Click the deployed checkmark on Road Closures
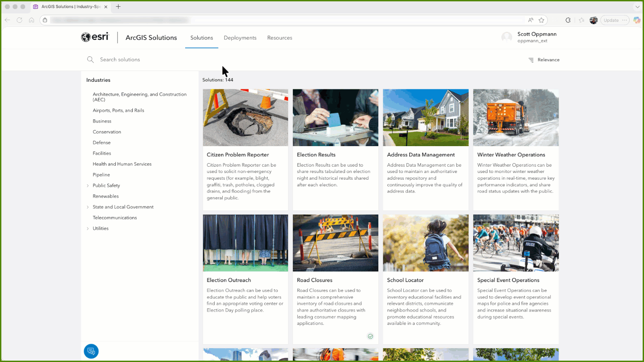 pyautogui.click(x=370, y=337)
